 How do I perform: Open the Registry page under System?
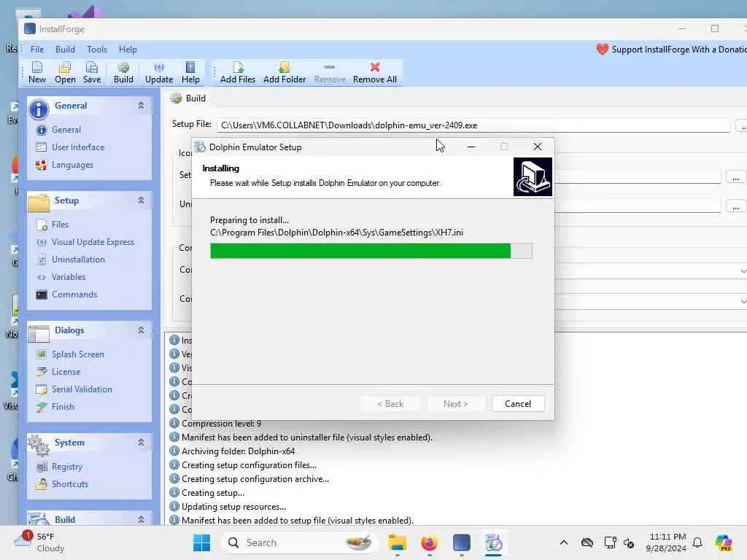click(66, 467)
